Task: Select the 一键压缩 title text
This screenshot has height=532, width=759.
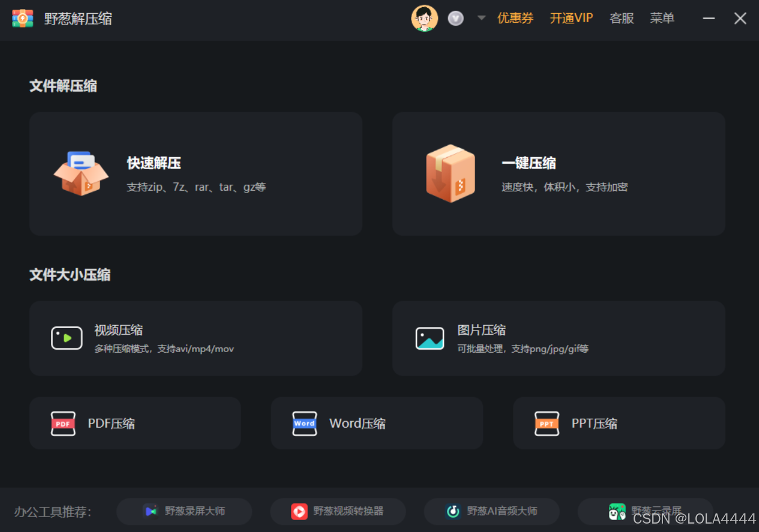Action: click(529, 163)
